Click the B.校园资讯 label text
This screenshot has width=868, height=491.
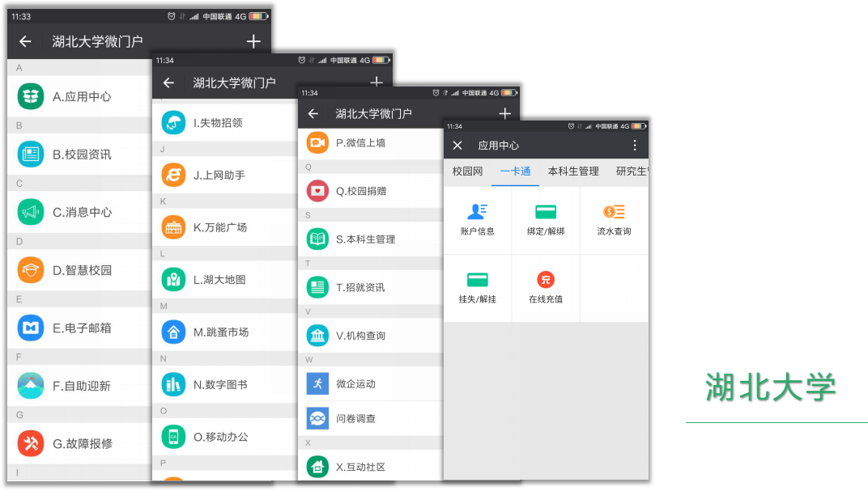(x=82, y=154)
